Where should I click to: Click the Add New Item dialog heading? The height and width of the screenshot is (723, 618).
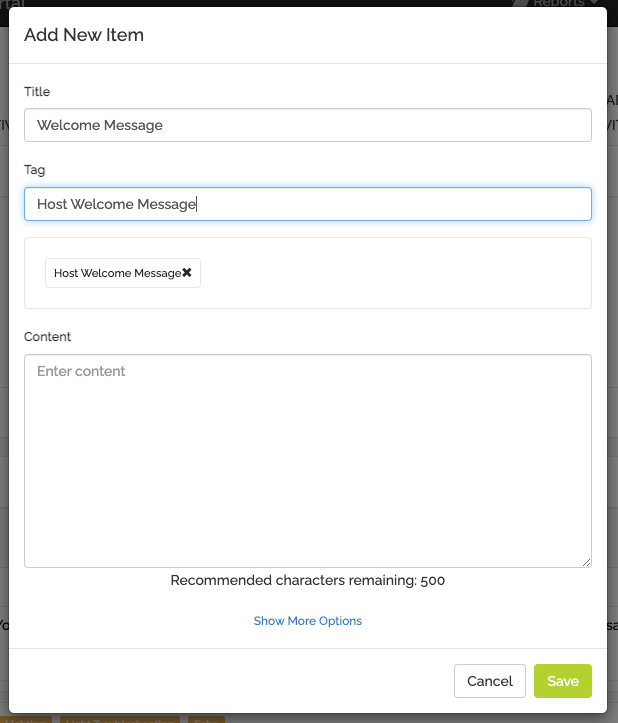click(x=84, y=35)
